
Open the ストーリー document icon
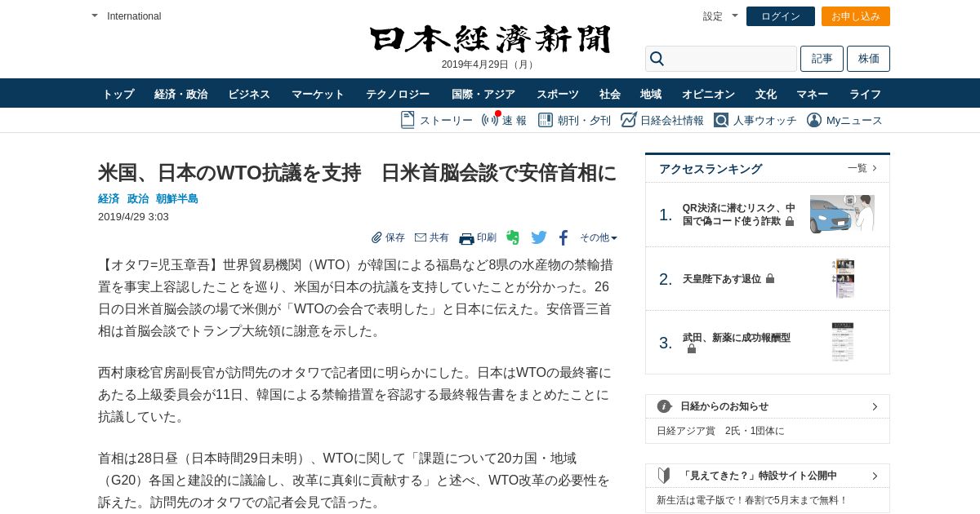[x=408, y=120]
